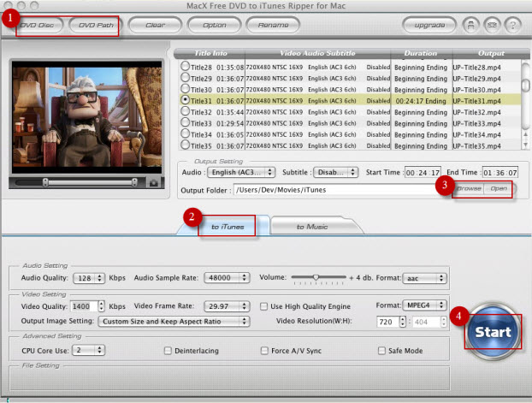532x403 pixels.
Task: Click the Video Quality 1400 field
Action: [84, 306]
